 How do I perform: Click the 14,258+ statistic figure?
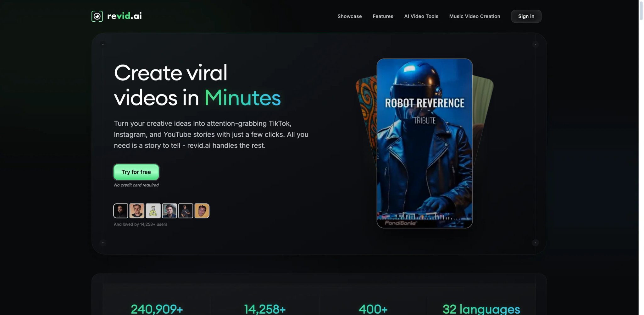coord(265,309)
